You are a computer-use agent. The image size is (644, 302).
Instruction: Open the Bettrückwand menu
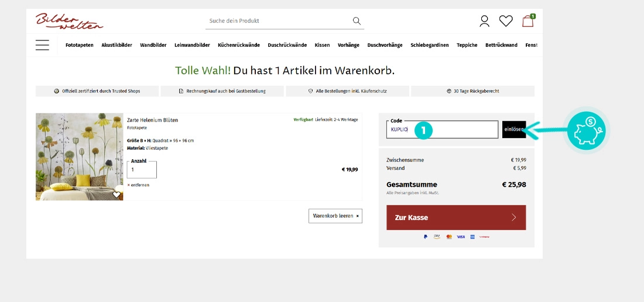502,45
